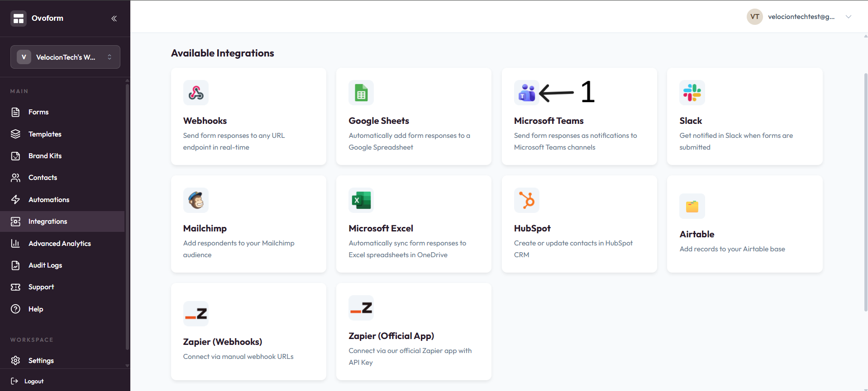Open the Airtable integration title

[x=697, y=234]
